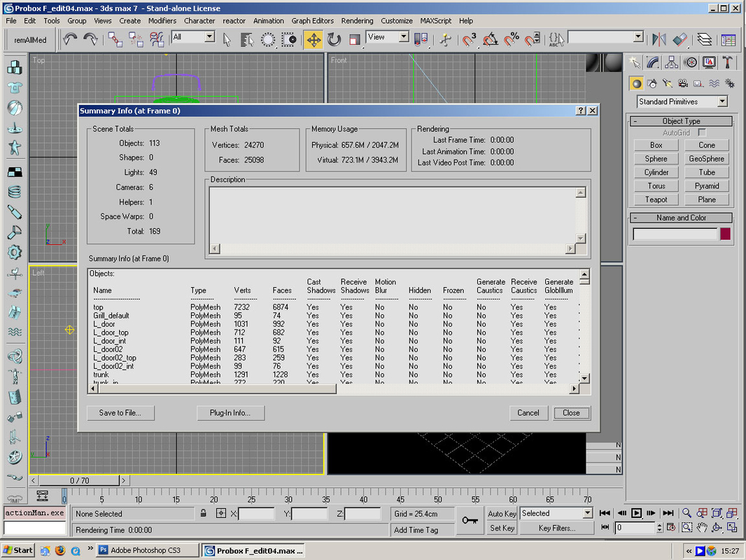Toggle the Set Key mode button
The width and height of the screenshot is (746, 560).
(x=502, y=528)
